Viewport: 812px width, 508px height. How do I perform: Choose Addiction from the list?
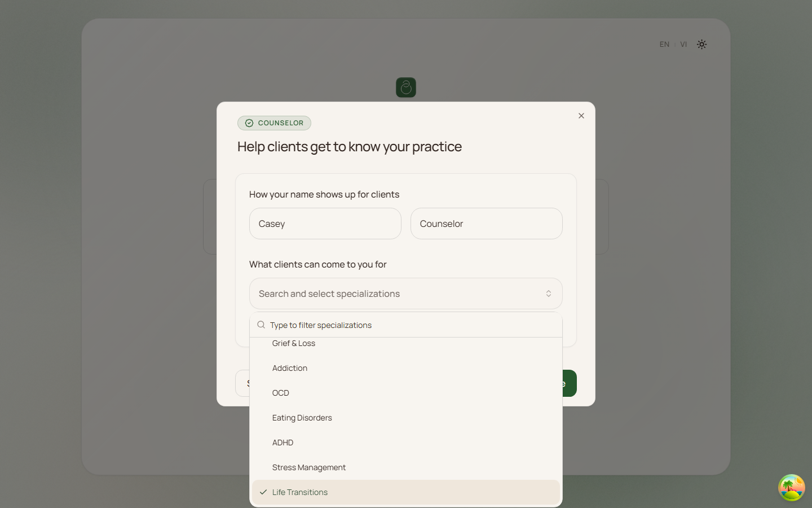coord(290,368)
